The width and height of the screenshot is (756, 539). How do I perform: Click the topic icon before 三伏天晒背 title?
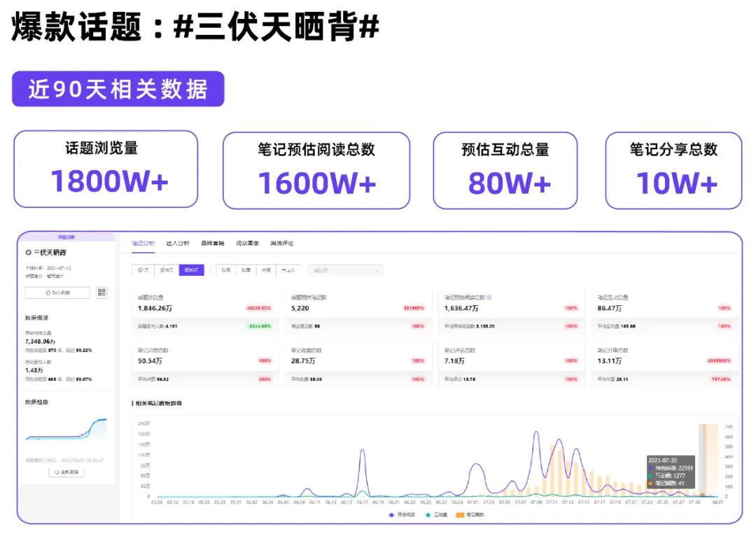pyautogui.click(x=29, y=252)
